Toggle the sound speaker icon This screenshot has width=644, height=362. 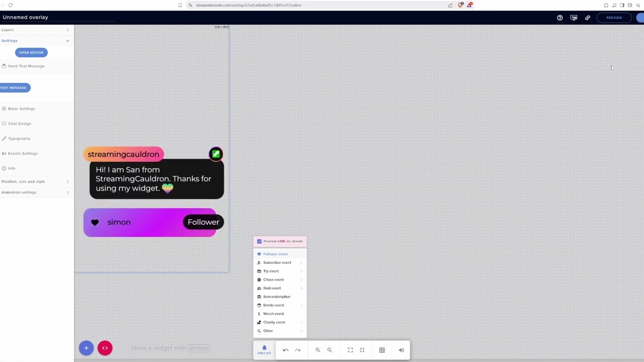point(401,350)
